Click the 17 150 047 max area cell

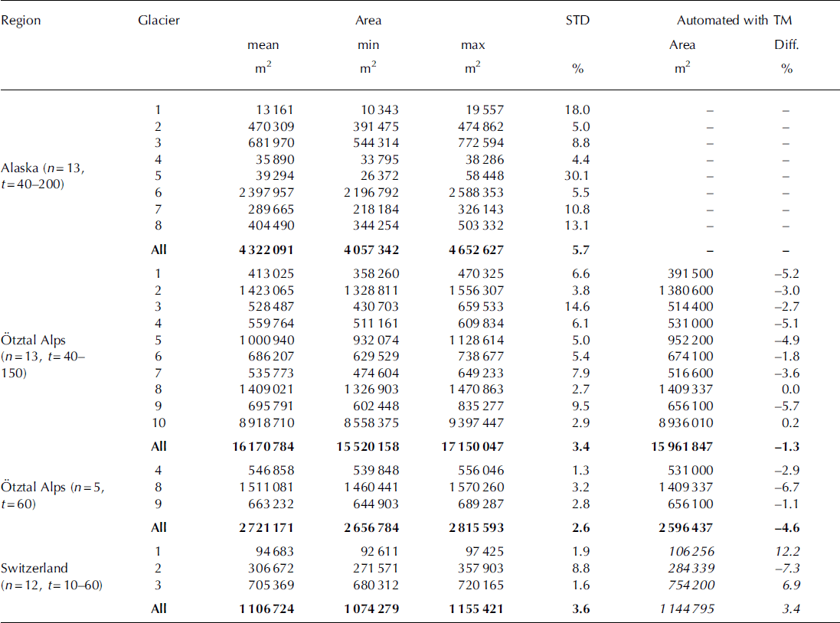coord(468,446)
